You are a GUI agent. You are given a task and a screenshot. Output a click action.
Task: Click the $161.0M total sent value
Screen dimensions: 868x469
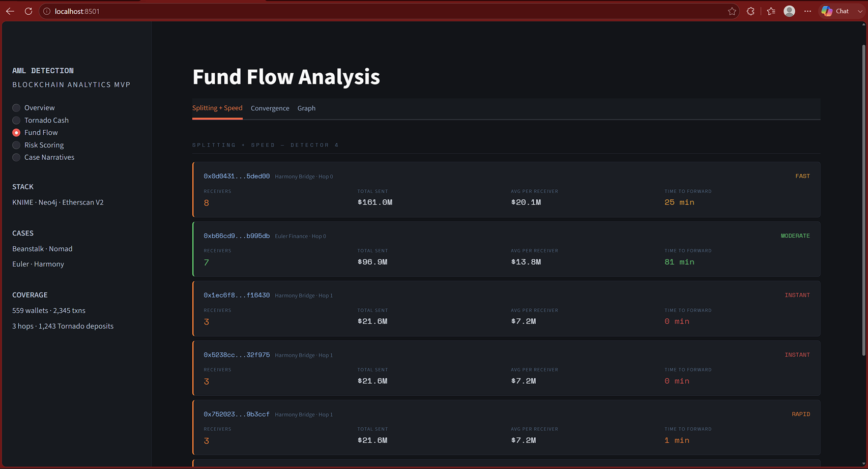pos(374,202)
